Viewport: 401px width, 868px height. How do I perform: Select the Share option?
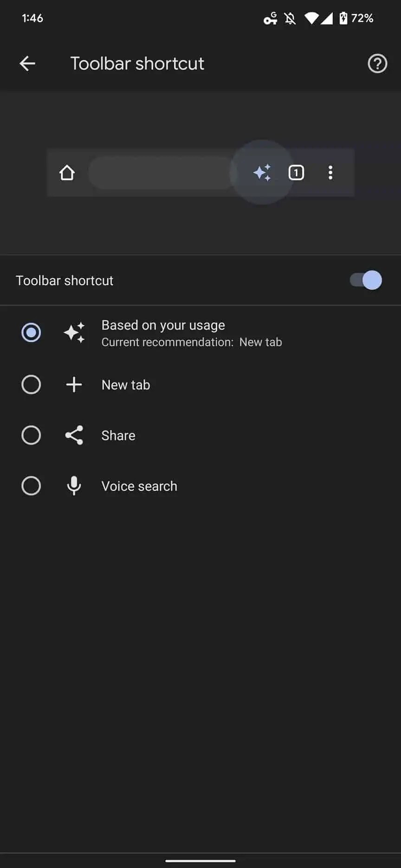pyautogui.click(x=31, y=435)
